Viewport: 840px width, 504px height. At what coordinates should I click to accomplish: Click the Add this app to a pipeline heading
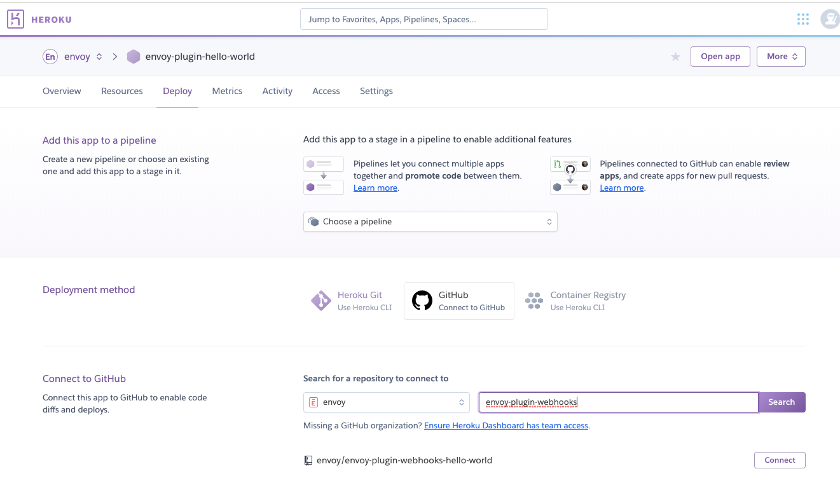pyautogui.click(x=99, y=140)
